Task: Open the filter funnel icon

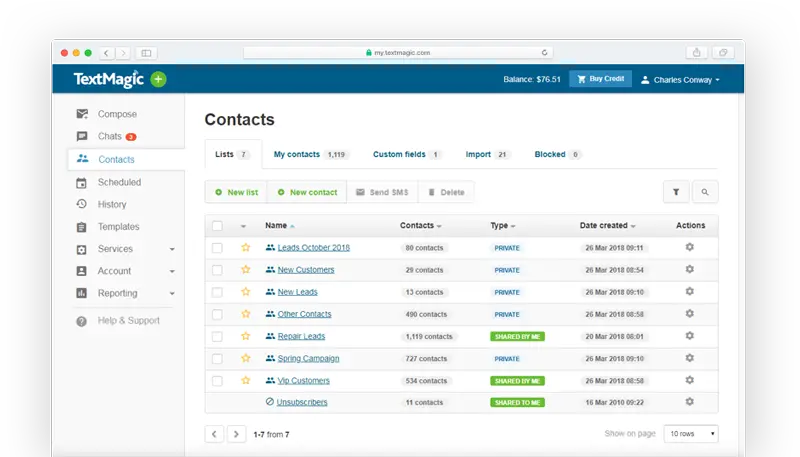Action: 676,192
